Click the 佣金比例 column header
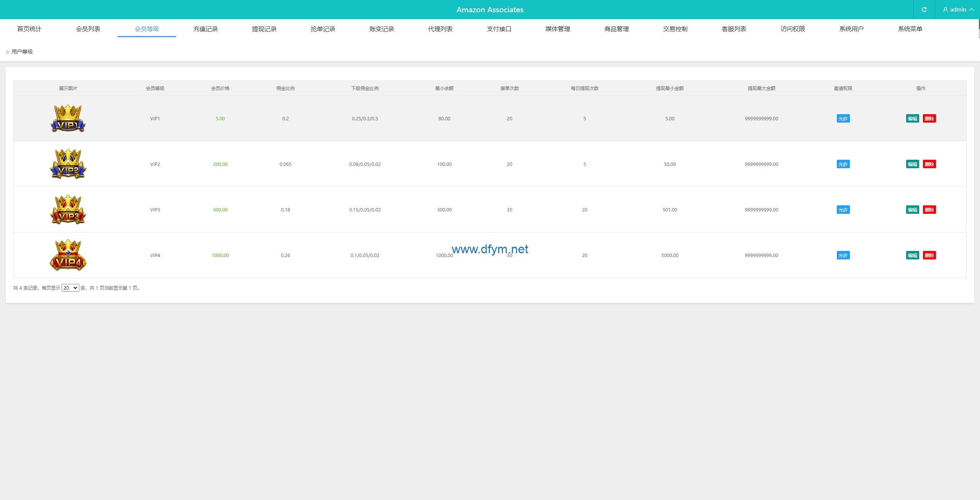Image resolution: width=980 pixels, height=500 pixels. click(286, 88)
